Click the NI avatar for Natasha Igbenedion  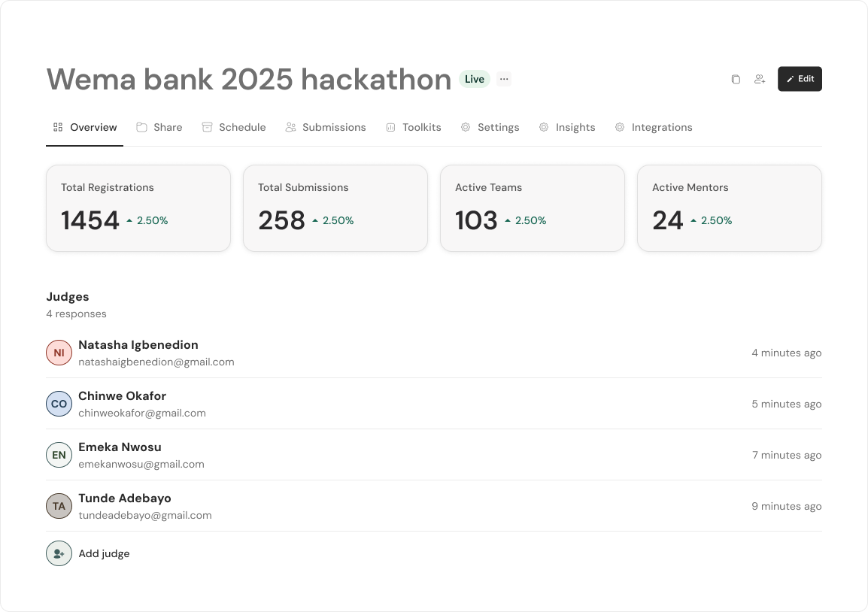59,353
